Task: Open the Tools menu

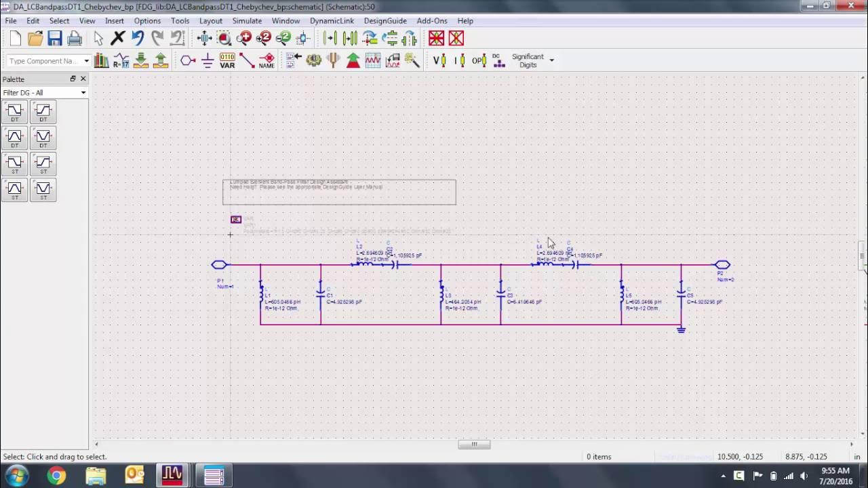Action: tap(180, 21)
